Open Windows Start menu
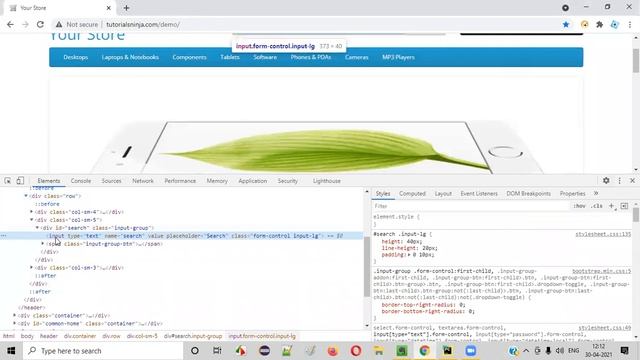The width and height of the screenshot is (640, 360). tap(11, 351)
